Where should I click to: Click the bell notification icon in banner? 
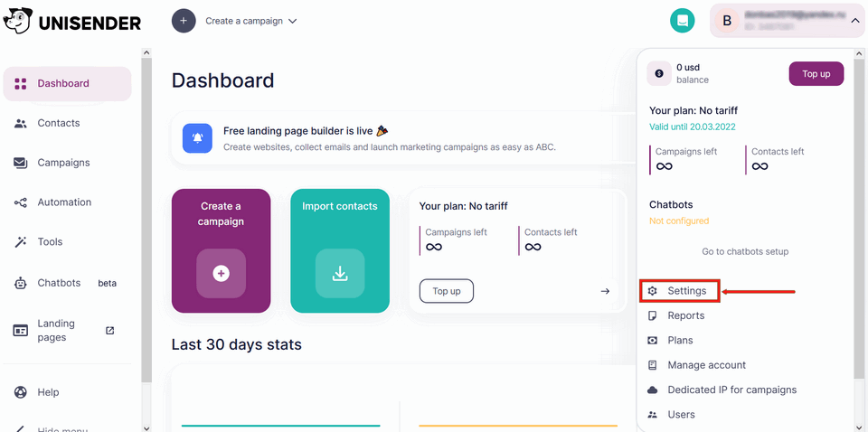197,137
